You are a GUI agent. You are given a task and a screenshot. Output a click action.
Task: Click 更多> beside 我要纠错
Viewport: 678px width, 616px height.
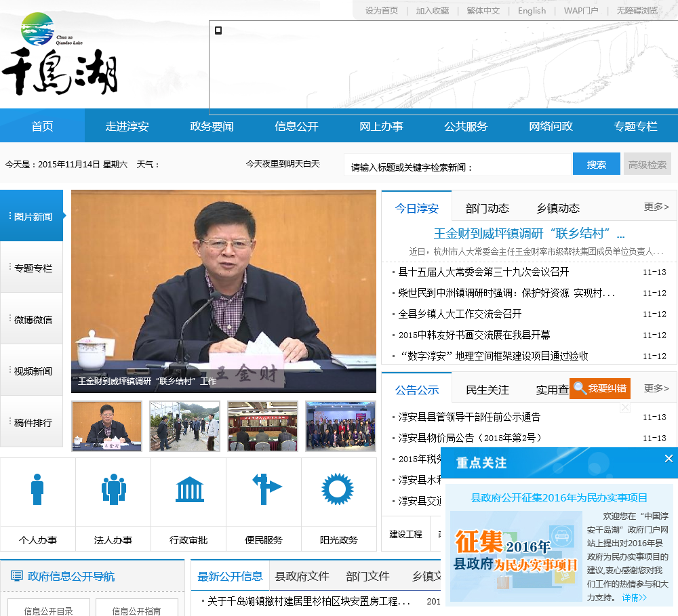click(x=656, y=388)
